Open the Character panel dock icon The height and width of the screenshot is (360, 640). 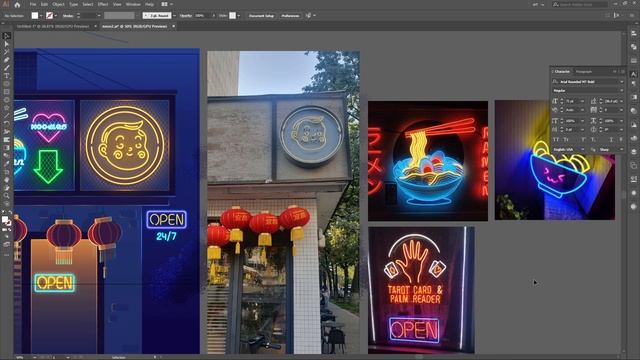pos(633,74)
